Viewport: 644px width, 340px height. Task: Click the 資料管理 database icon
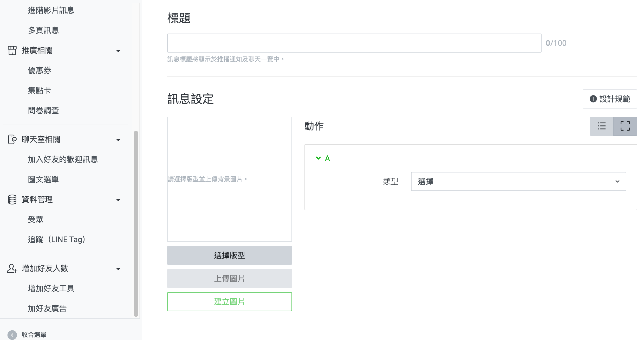point(12,200)
